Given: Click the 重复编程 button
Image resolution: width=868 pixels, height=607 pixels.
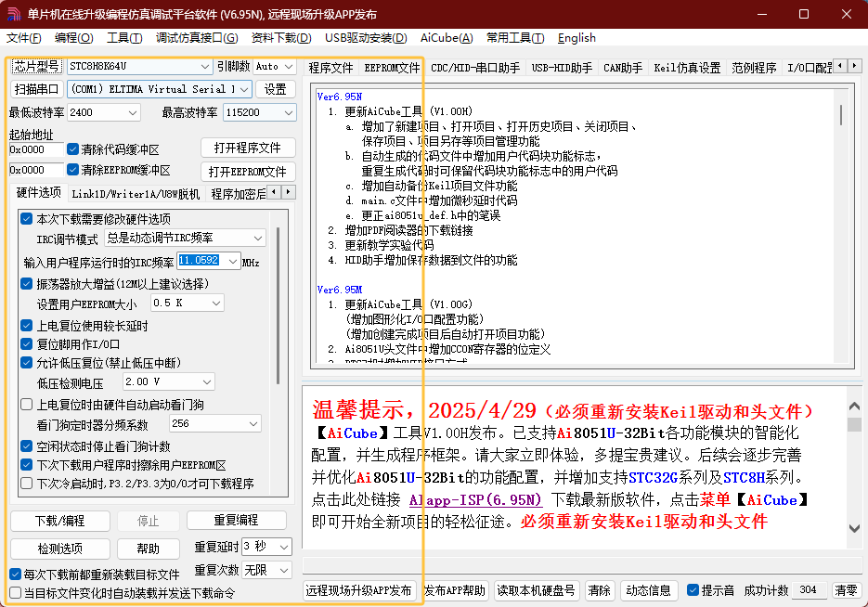Looking at the screenshot, I should tap(237, 520).
